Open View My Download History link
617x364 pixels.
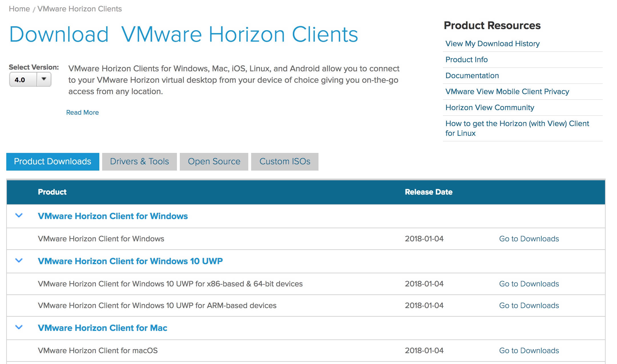pyautogui.click(x=492, y=44)
